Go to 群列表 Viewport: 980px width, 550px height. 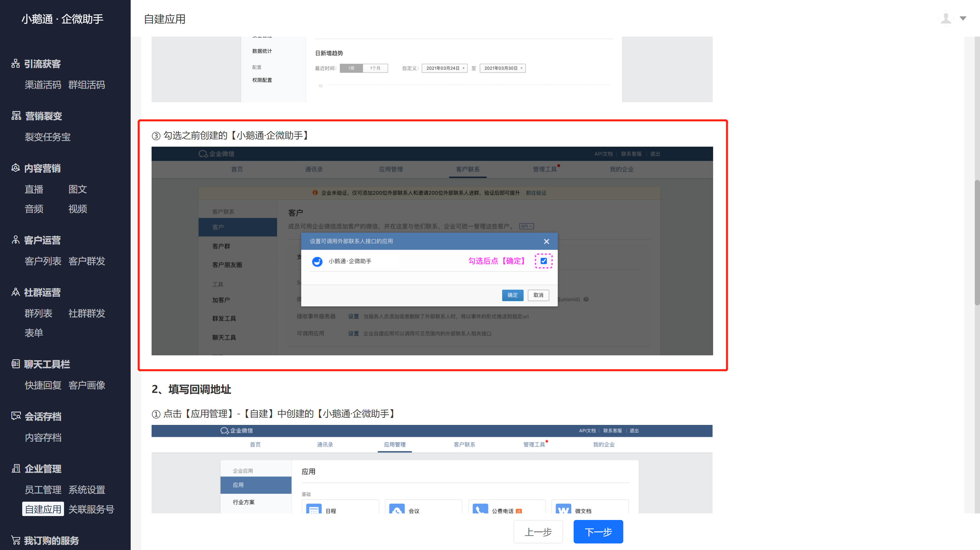[x=39, y=313]
